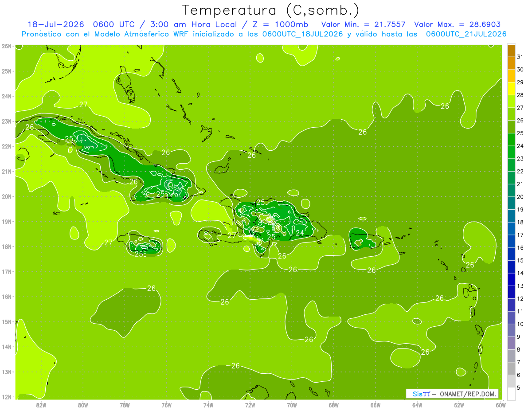Click the legend value 29 on color bar

(520, 82)
